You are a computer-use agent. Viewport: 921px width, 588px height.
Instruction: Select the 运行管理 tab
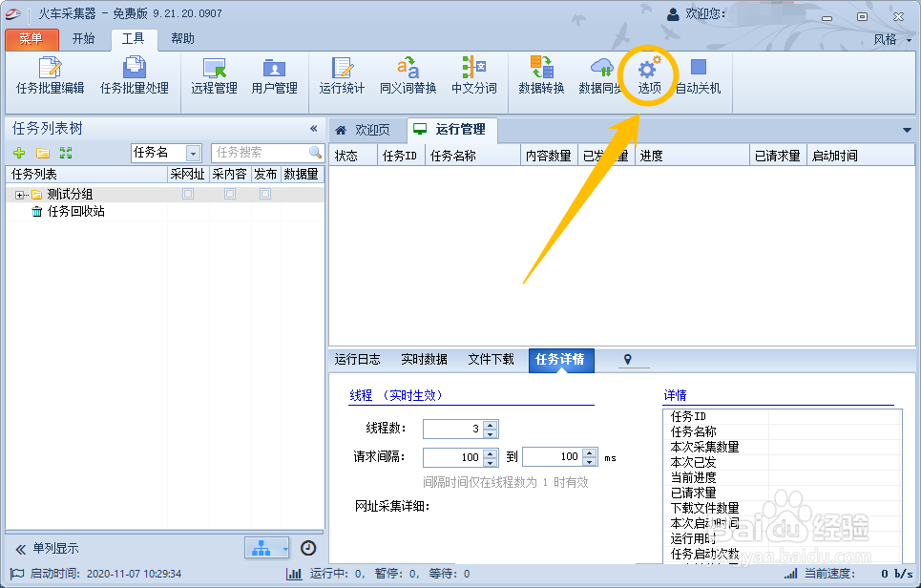452,130
